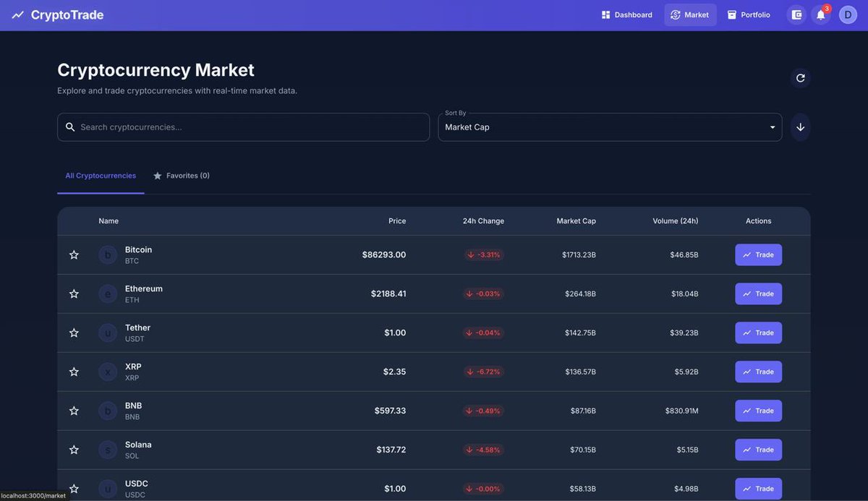868x501 pixels.
Task: Trade Solana button
Action: point(758,450)
